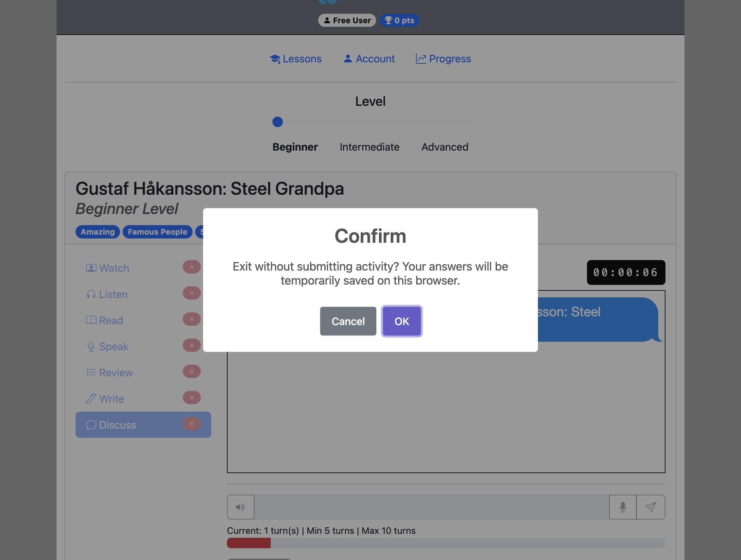Open the Lessons page

click(296, 58)
